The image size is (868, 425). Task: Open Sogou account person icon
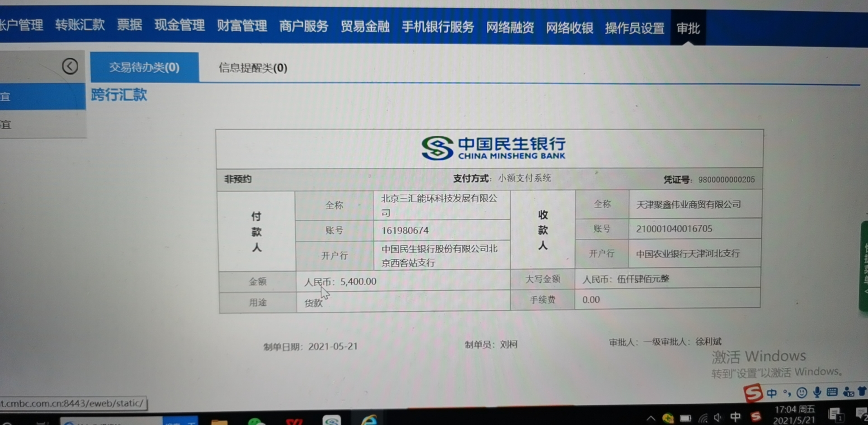pos(848,392)
